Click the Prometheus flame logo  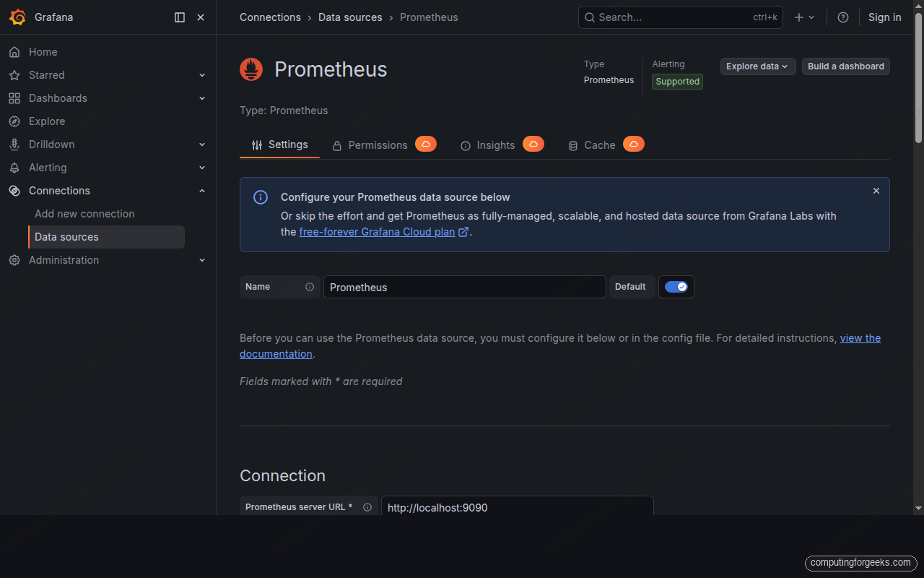coord(250,69)
